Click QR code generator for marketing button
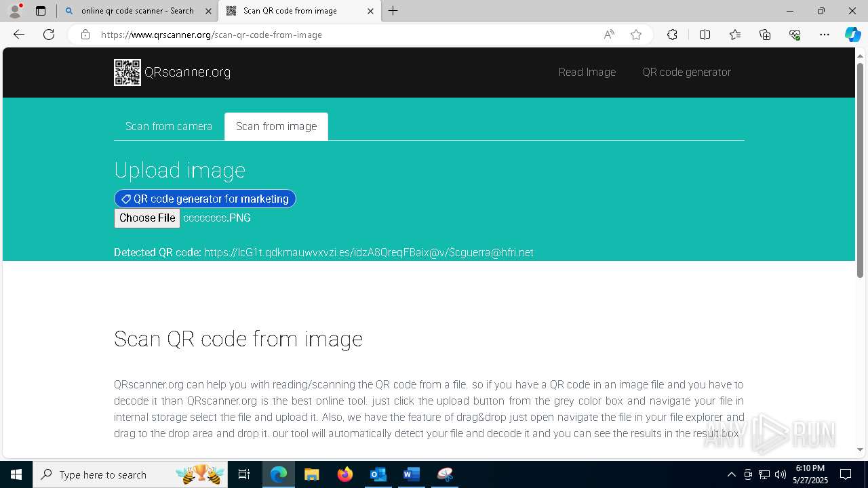 click(x=205, y=199)
